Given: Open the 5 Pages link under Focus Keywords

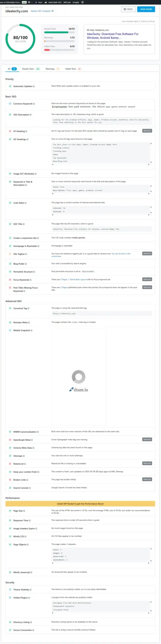Looking at the screenshot, I should (x=62, y=279).
